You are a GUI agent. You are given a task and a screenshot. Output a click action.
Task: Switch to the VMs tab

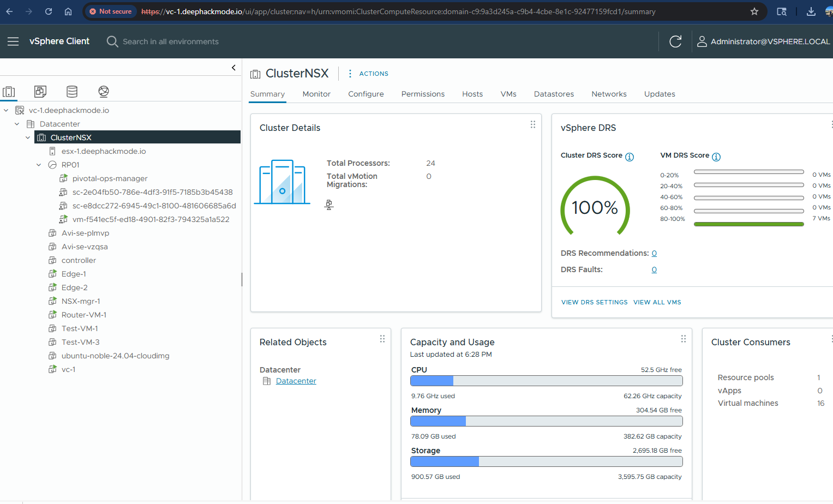tap(508, 94)
